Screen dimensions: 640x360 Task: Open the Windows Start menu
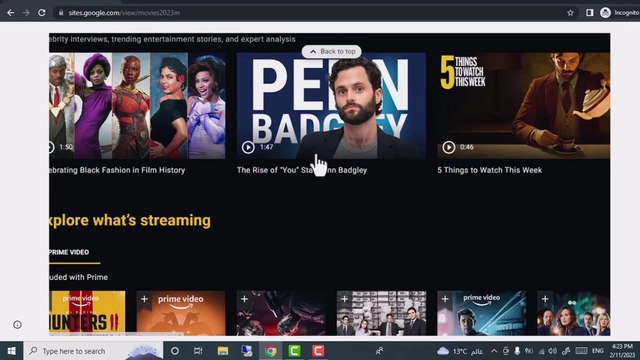pyautogui.click(x=11, y=351)
